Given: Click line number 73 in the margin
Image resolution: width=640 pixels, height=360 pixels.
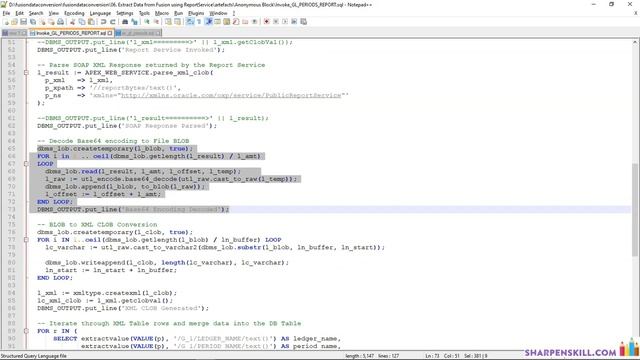Looking at the screenshot, I should [11, 209].
